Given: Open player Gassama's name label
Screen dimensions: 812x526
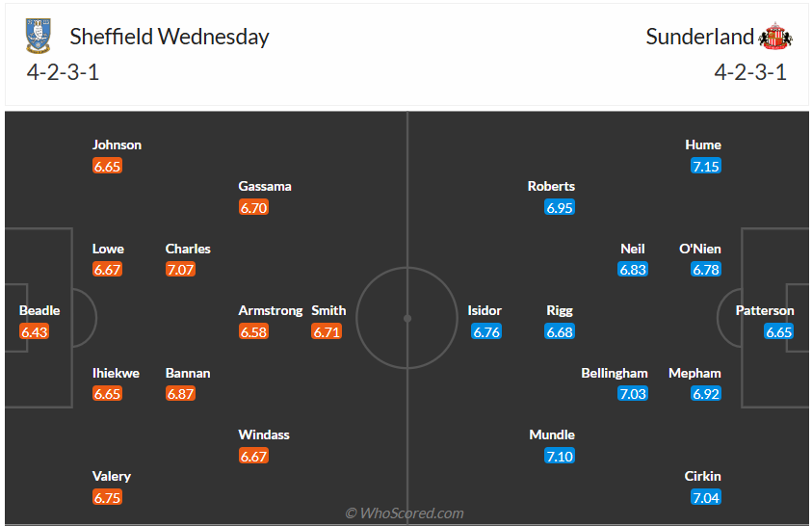Looking at the screenshot, I should [265, 186].
